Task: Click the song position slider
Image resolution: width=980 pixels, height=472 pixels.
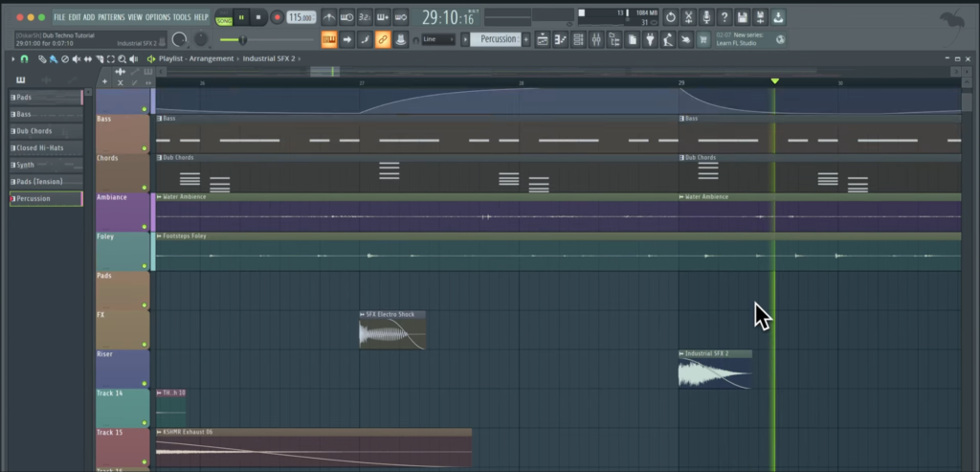Action: tap(266, 40)
